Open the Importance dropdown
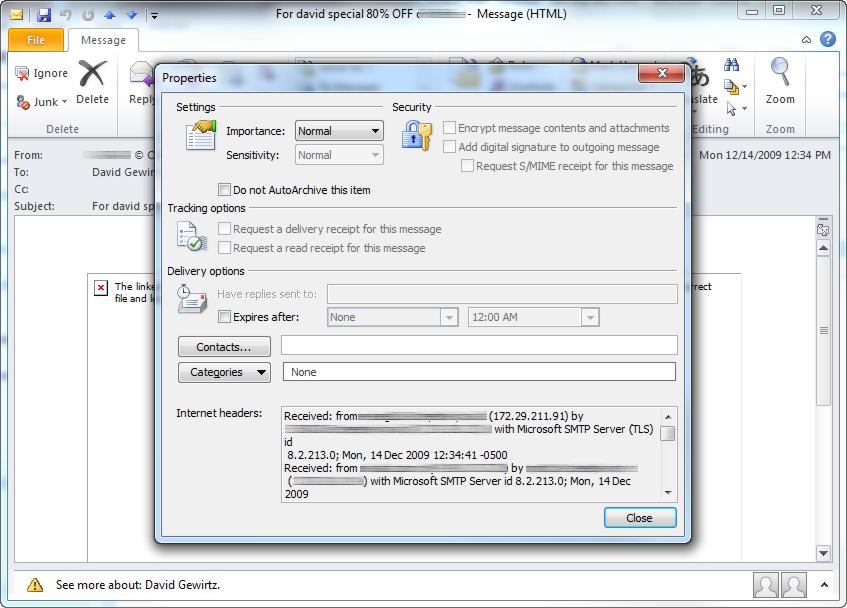The height and width of the screenshot is (608, 847). (x=339, y=131)
